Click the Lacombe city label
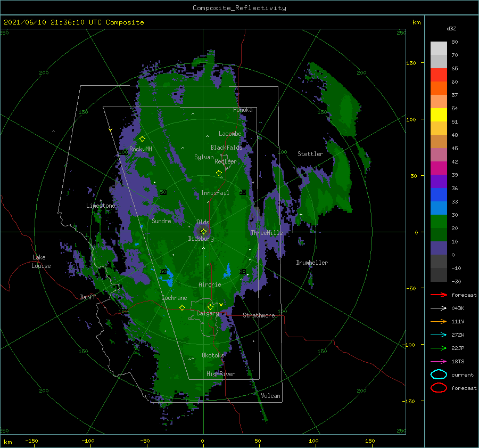479x448 pixels. pos(230,134)
